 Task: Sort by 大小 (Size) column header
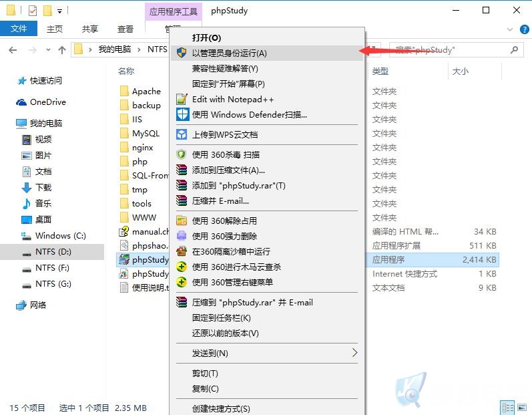tap(461, 71)
